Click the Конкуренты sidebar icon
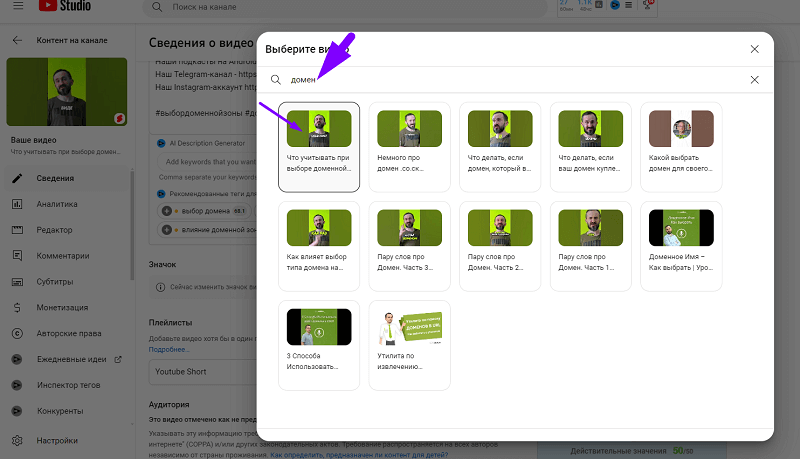This screenshot has height=459, width=800. [x=17, y=411]
